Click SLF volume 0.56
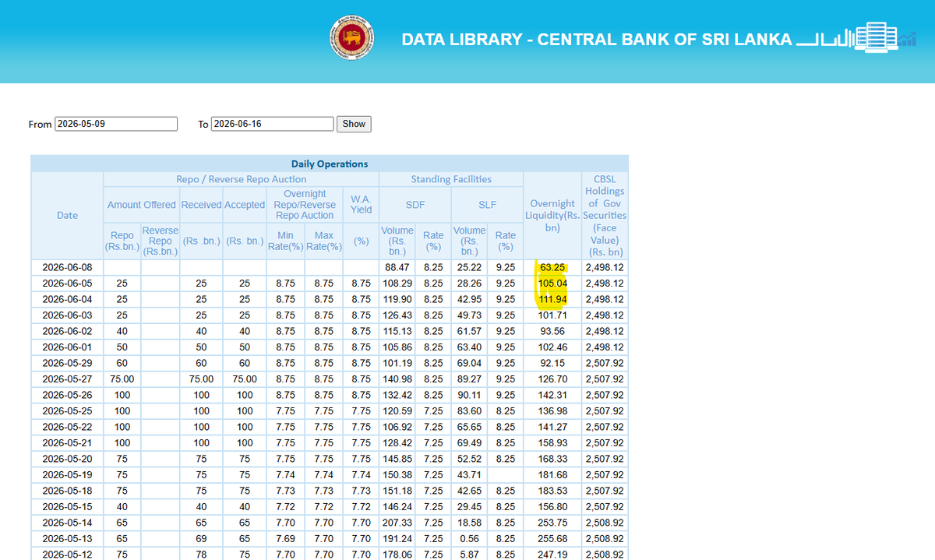935x560 pixels. coord(469,539)
